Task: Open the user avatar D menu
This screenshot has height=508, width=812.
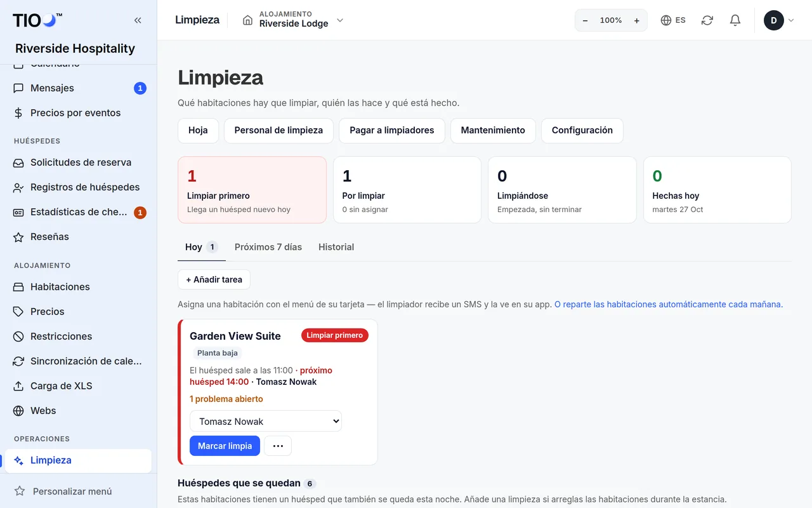Action: pos(778,20)
